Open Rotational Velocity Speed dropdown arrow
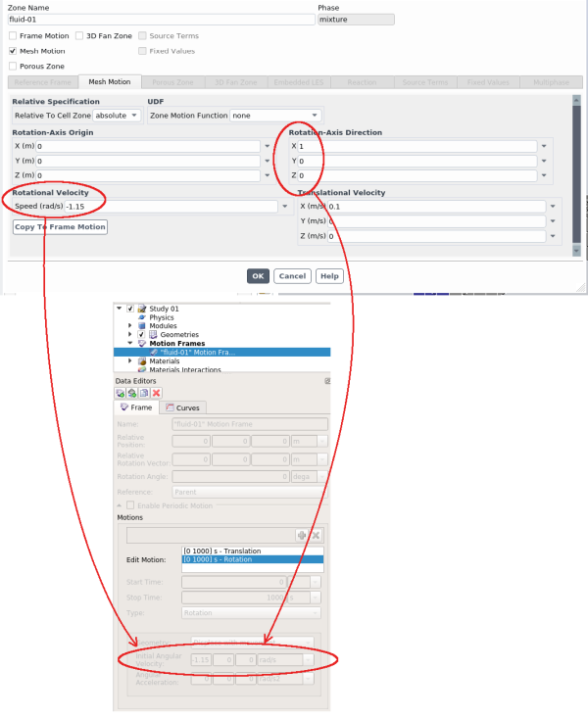The height and width of the screenshot is (718, 588). click(x=284, y=207)
